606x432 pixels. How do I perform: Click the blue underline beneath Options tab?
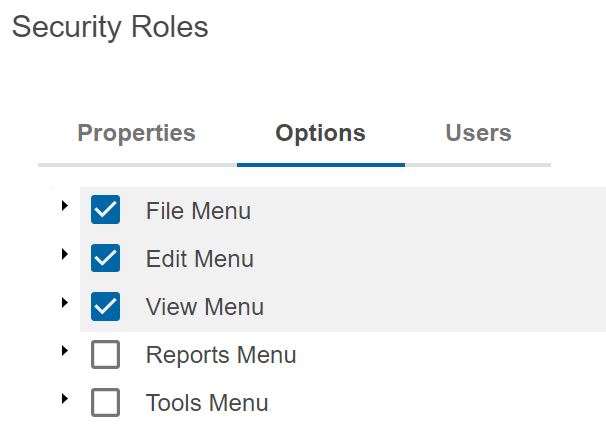pos(321,164)
